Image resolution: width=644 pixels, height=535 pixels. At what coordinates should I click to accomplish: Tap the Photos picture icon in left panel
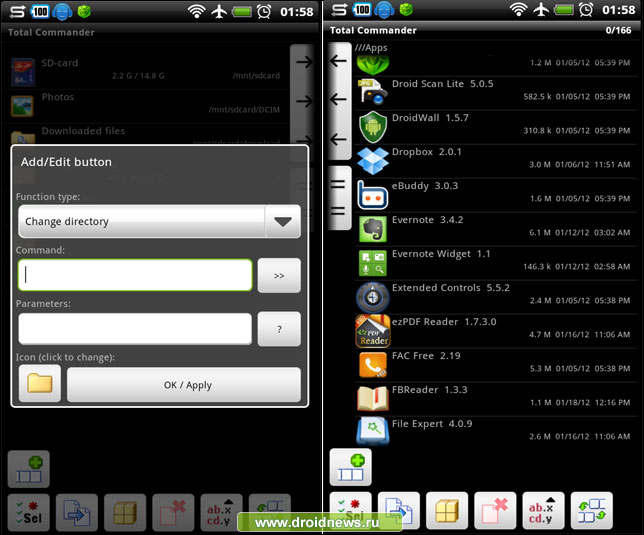(x=22, y=106)
